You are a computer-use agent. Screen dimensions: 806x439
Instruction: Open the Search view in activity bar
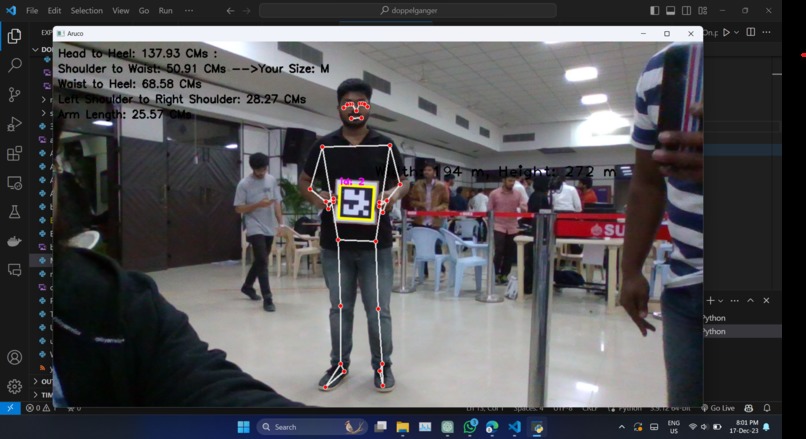coord(14,65)
